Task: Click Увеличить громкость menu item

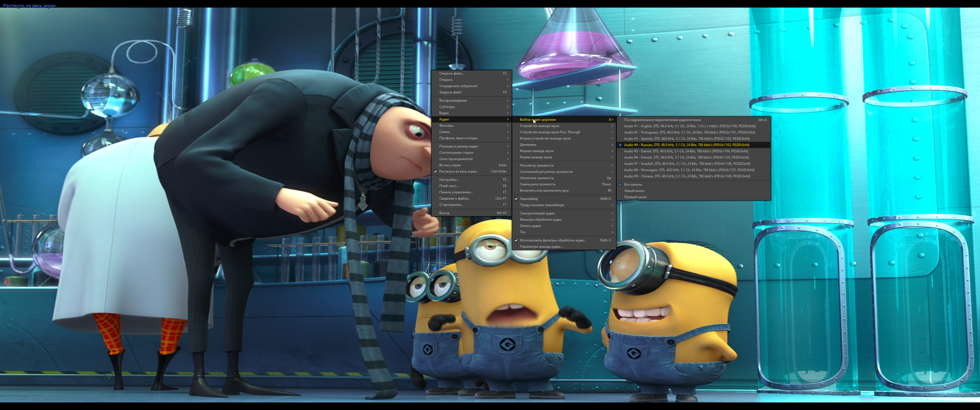Action: [x=536, y=178]
